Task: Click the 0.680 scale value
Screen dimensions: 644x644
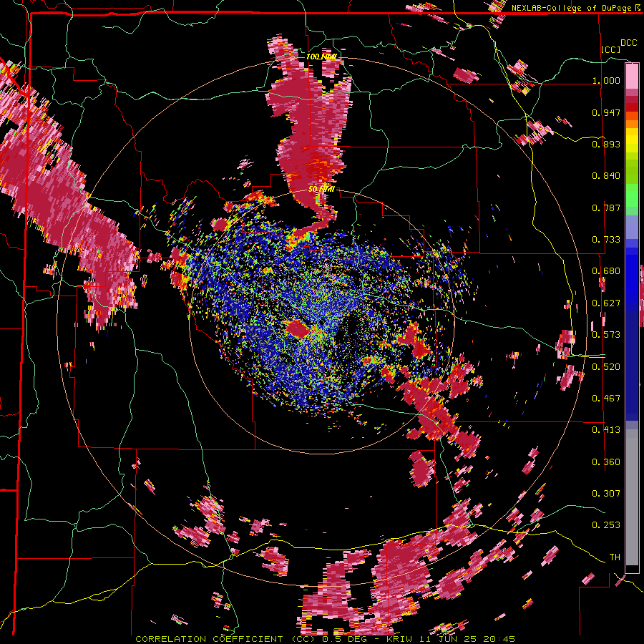Action: click(x=606, y=271)
